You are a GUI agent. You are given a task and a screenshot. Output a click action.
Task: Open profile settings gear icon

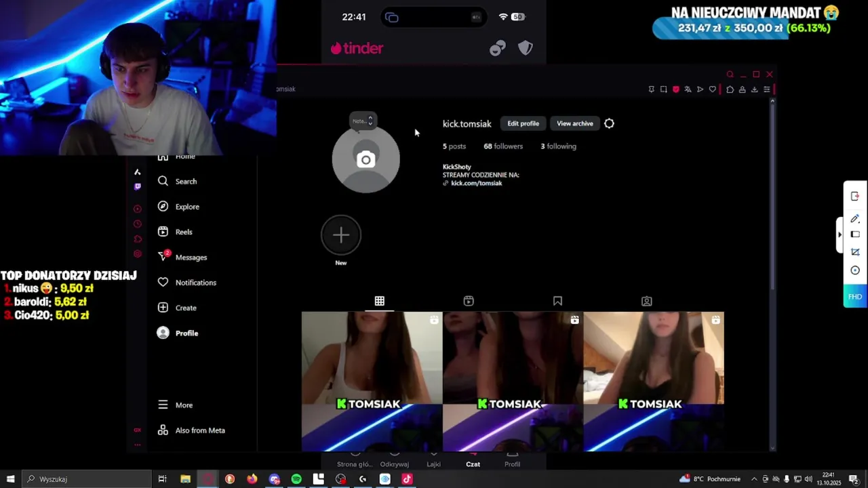609,123
